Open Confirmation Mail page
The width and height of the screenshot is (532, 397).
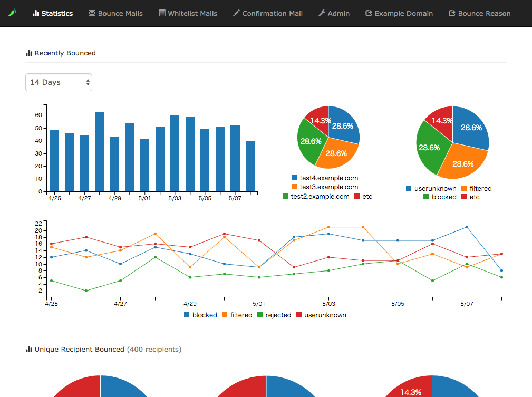click(x=268, y=13)
